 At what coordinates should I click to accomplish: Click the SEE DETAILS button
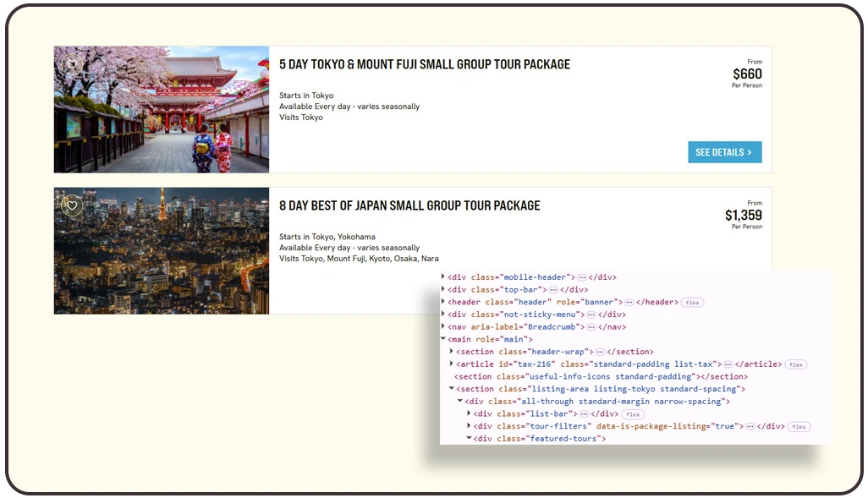[724, 152]
